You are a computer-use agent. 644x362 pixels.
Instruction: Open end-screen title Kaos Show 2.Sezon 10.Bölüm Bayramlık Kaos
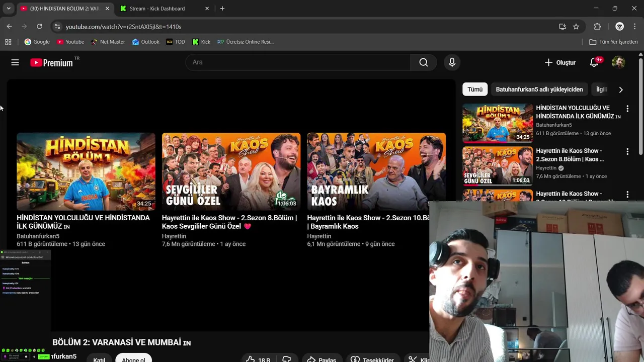(x=368, y=222)
